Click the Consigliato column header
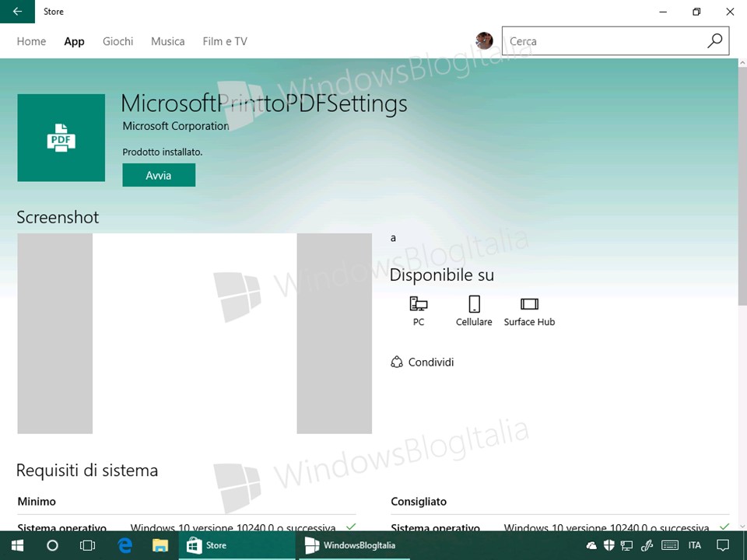Image resolution: width=747 pixels, height=560 pixels. point(419,502)
